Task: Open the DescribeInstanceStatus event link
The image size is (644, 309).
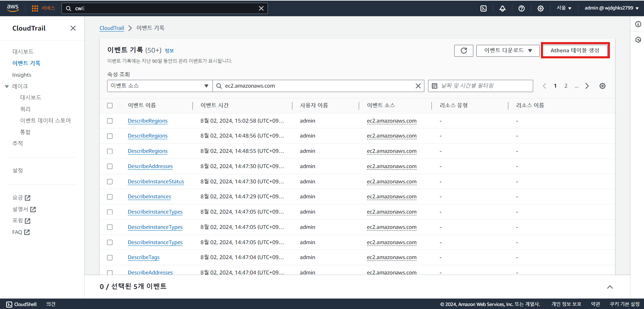Action: (x=156, y=182)
